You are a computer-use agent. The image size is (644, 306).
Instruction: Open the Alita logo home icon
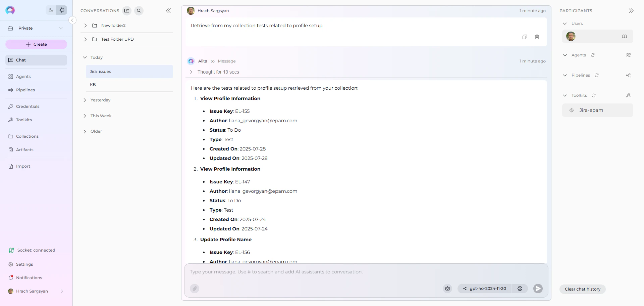(10, 10)
